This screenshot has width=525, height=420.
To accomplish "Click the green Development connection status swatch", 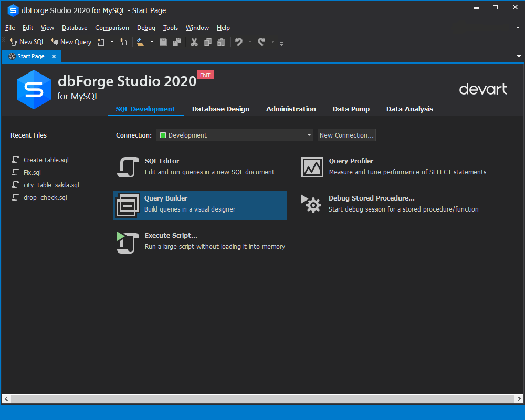I will 163,135.
